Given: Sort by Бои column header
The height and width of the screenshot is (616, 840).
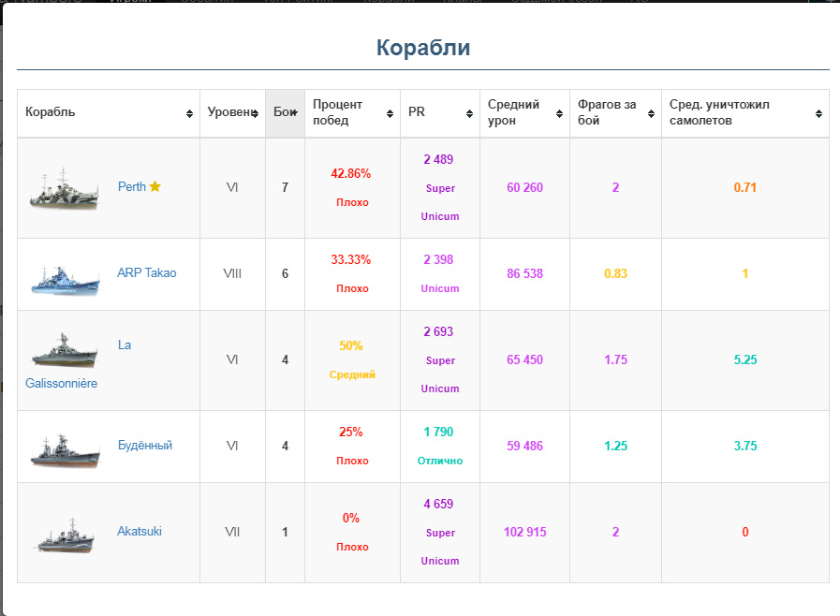Looking at the screenshot, I should [x=285, y=112].
